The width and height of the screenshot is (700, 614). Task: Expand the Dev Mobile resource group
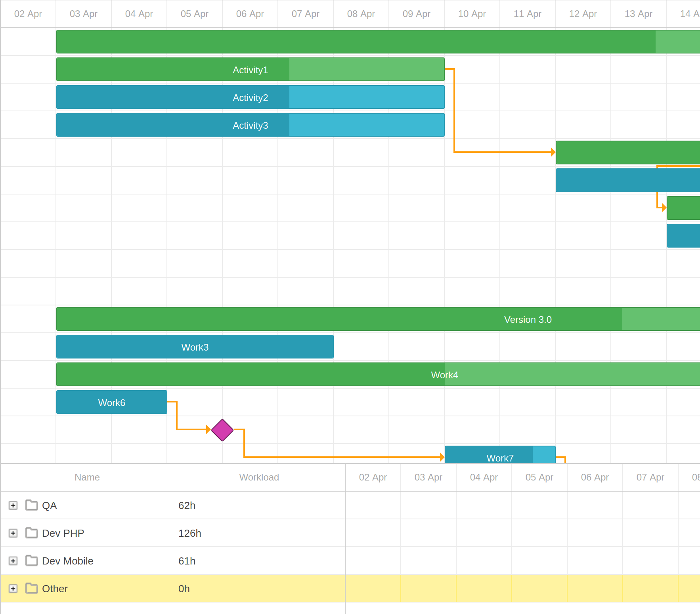13,561
